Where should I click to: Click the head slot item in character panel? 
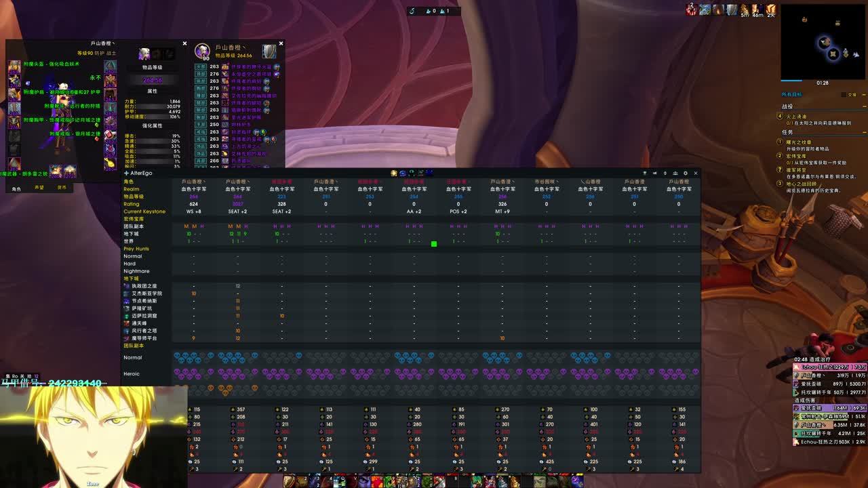[x=14, y=66]
